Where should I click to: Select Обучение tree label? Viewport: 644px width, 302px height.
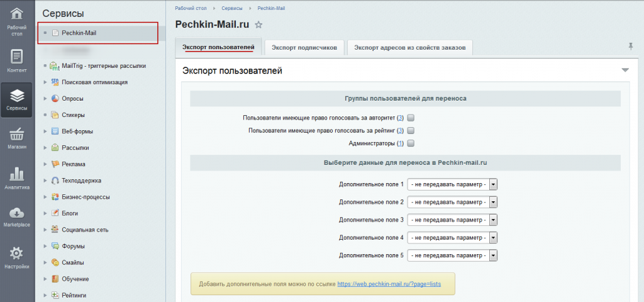pos(75,279)
